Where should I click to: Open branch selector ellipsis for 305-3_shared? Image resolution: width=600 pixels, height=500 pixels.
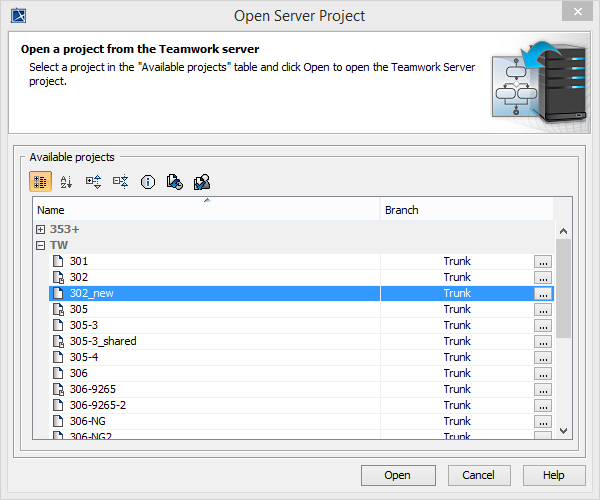click(x=543, y=342)
